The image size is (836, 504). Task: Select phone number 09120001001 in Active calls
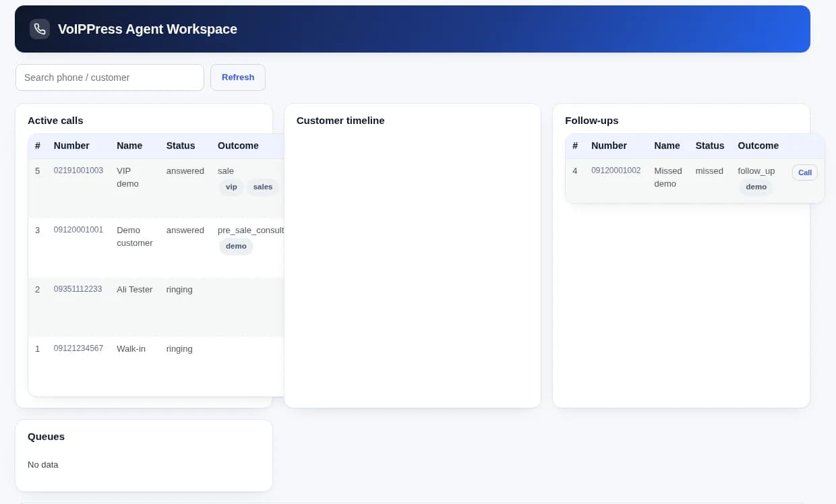[x=78, y=230]
